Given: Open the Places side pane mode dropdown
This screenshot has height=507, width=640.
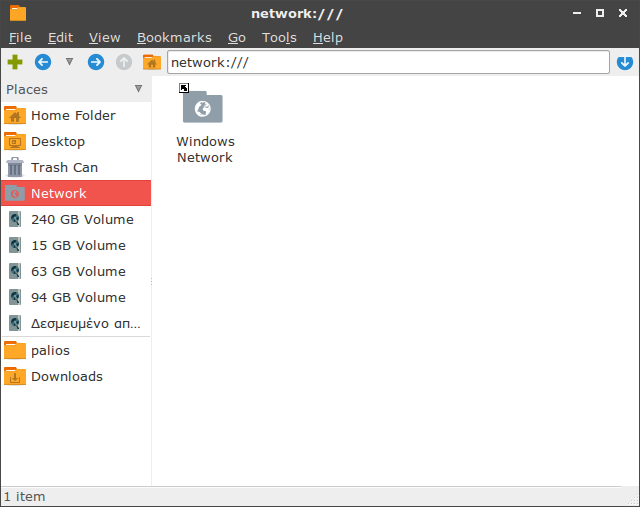Looking at the screenshot, I should (138, 89).
